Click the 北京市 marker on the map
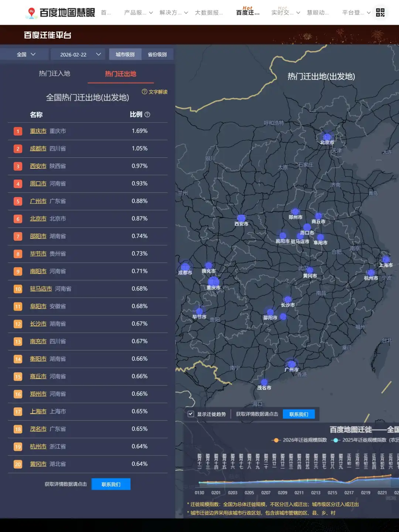 [x=327, y=137]
